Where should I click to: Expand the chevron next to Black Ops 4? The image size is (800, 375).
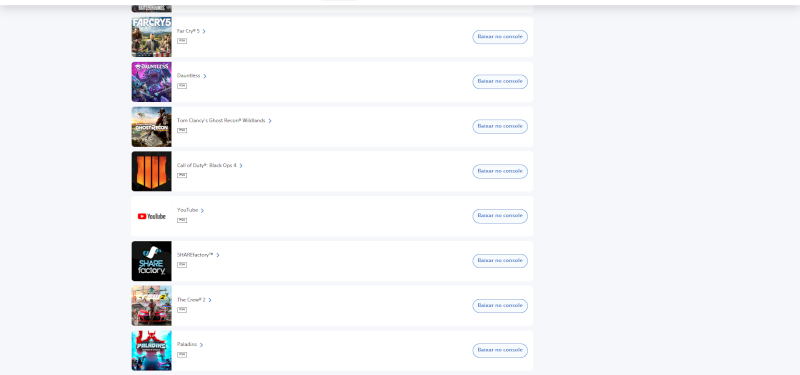coord(241,166)
